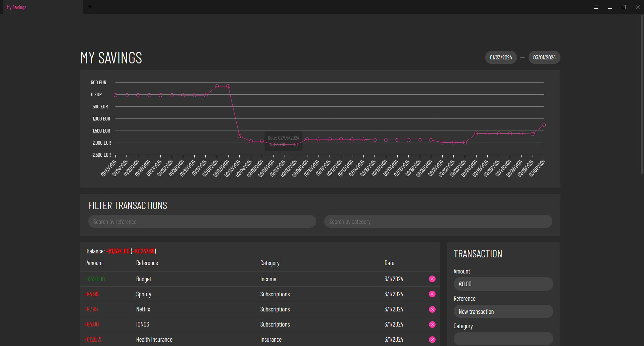
Task: Click the chart data point for 01/23/2024
Action: tap(115, 95)
